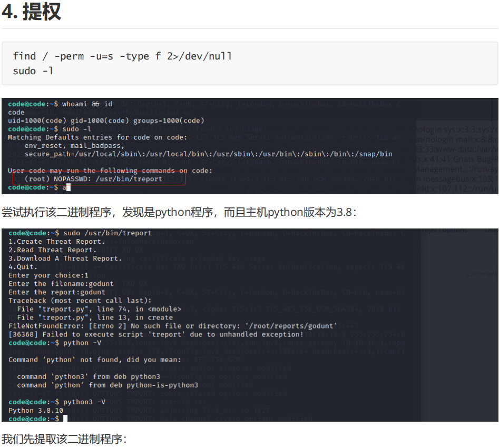Click "3.Download A Threat Report." menu line
This screenshot has height=448, width=499.
(x=65, y=258)
